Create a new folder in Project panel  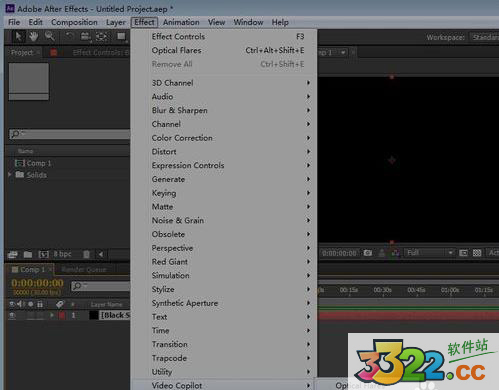click(x=28, y=255)
